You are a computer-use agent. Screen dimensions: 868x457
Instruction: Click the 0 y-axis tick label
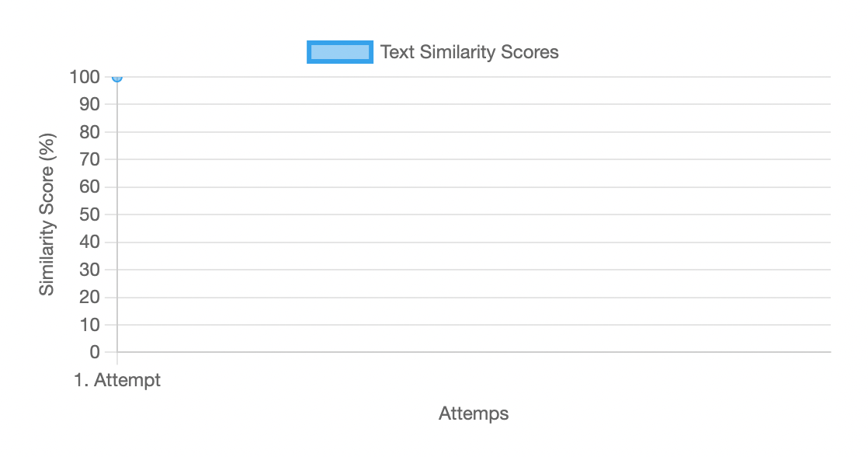click(95, 352)
